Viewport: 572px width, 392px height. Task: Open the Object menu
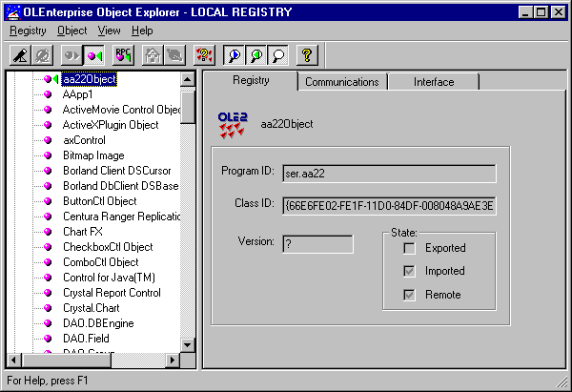pyautogui.click(x=72, y=31)
